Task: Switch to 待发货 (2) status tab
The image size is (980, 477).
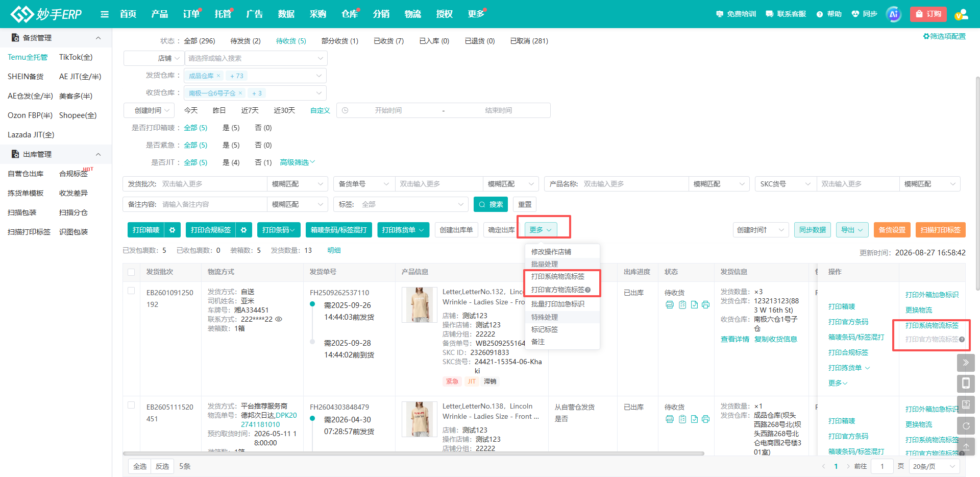Action: pyautogui.click(x=246, y=41)
